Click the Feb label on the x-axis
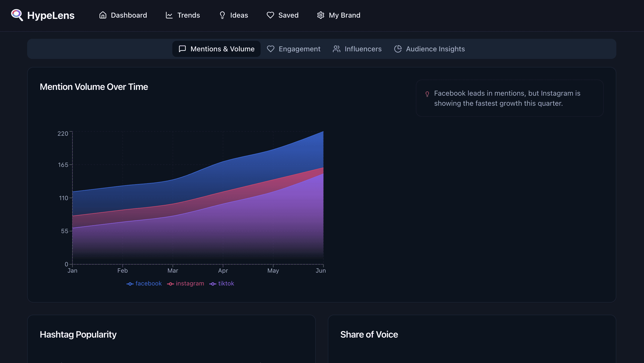The width and height of the screenshot is (644, 363). tap(123, 271)
